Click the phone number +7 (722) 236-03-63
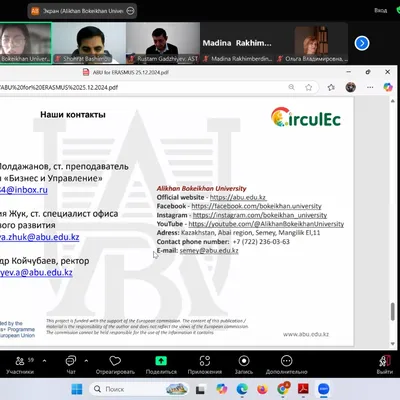Image resolution: width=400 pixels, height=400 pixels. [261, 242]
